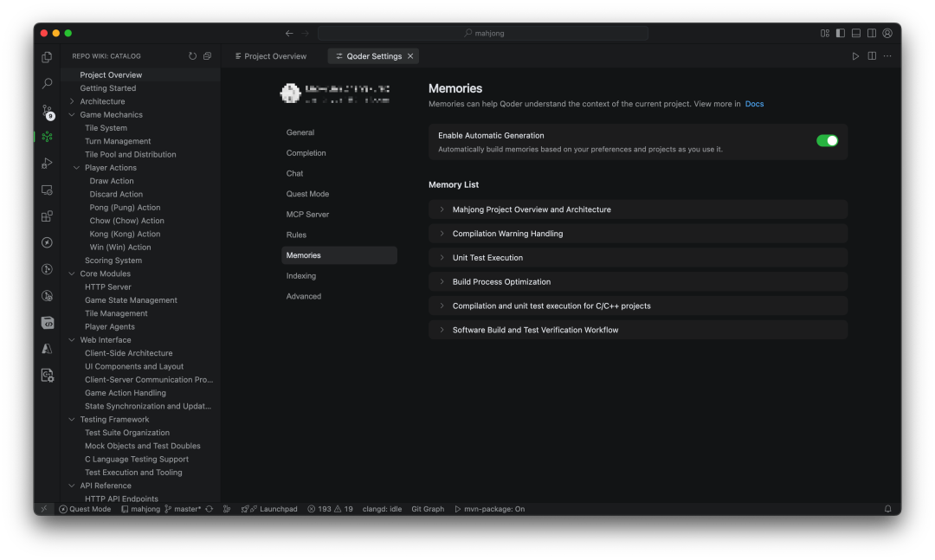Select Indexing in settings menu
The image size is (935, 560).
(301, 276)
